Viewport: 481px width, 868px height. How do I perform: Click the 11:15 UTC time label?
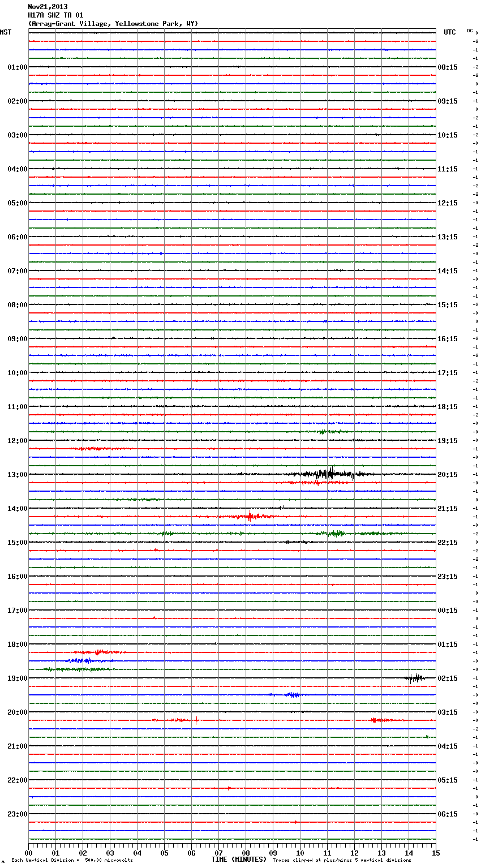(x=448, y=169)
